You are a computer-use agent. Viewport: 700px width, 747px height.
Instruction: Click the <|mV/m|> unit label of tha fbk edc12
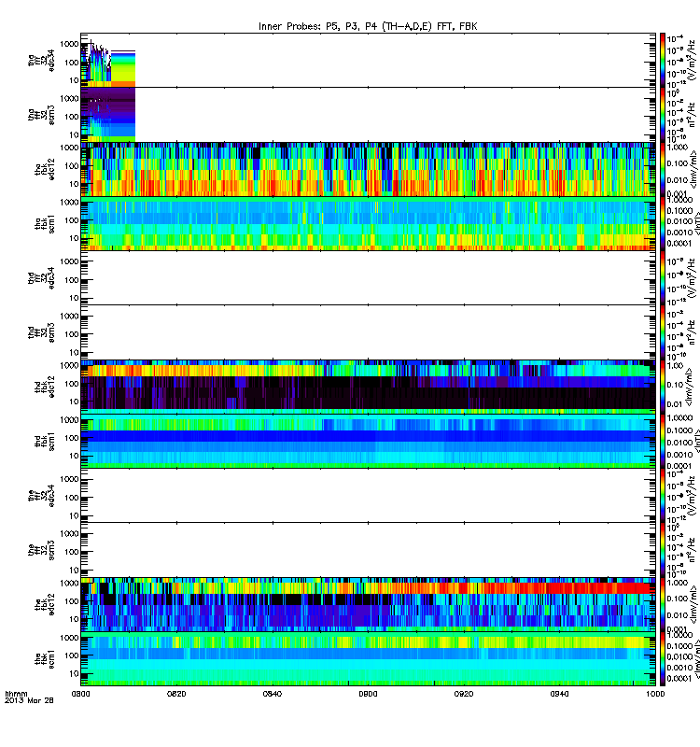pos(695,170)
